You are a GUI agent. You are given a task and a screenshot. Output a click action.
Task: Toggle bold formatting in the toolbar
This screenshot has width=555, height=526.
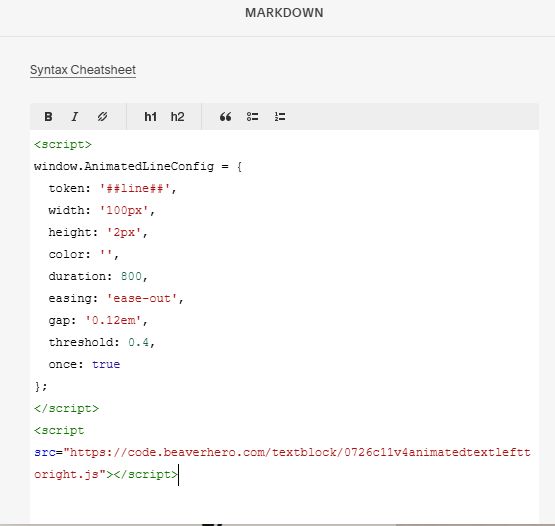(x=48, y=116)
